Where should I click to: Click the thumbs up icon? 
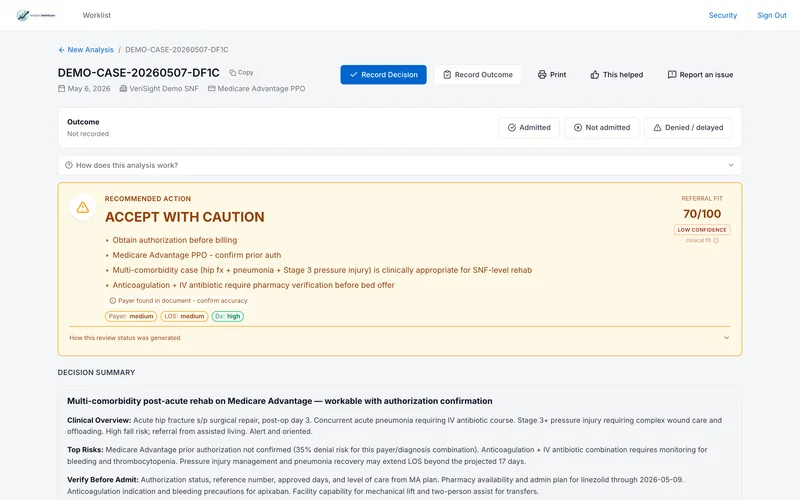click(594, 74)
